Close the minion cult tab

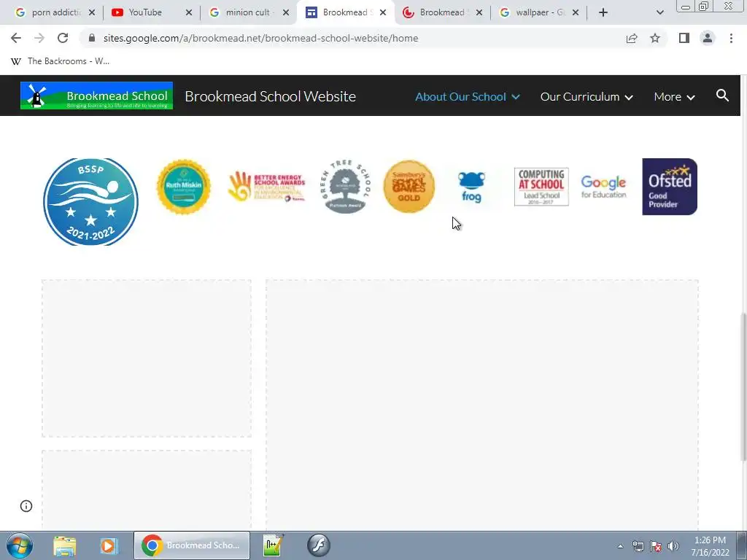point(286,12)
